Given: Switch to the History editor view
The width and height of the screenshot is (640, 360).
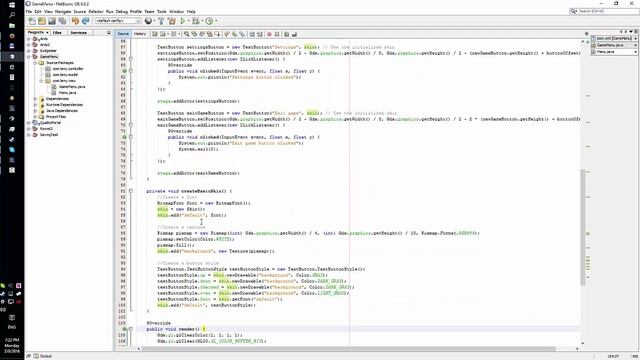Looking at the screenshot, I should 140,34.
